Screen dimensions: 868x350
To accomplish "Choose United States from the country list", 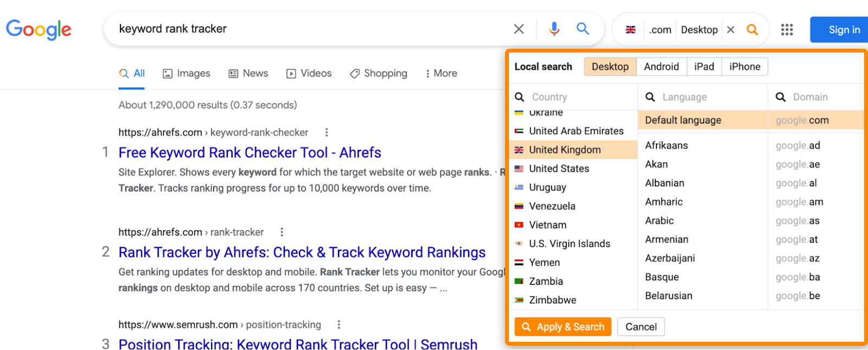I will [559, 169].
